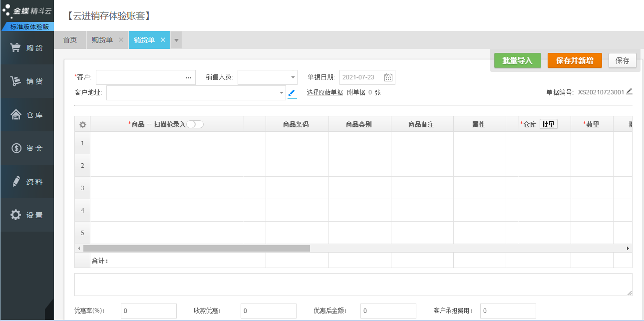Expand the 客户地址 dropdown arrow
The image size is (644, 321).
point(281,93)
